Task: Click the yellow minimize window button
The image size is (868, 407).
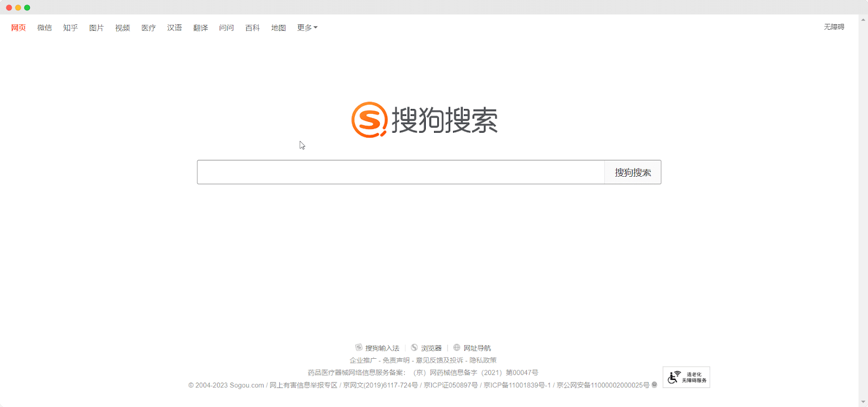Action: (18, 8)
